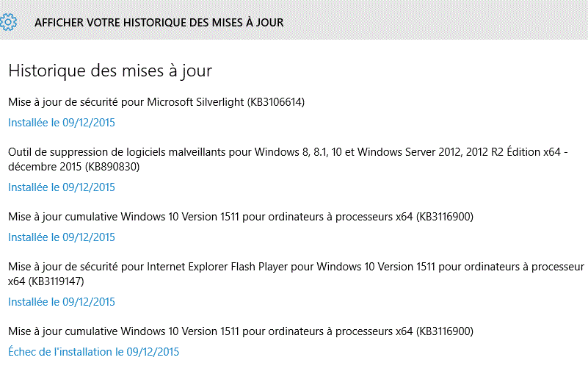
Task: Click 'Échec de l'installation le 09/12/2015' link
Action: click(x=94, y=352)
